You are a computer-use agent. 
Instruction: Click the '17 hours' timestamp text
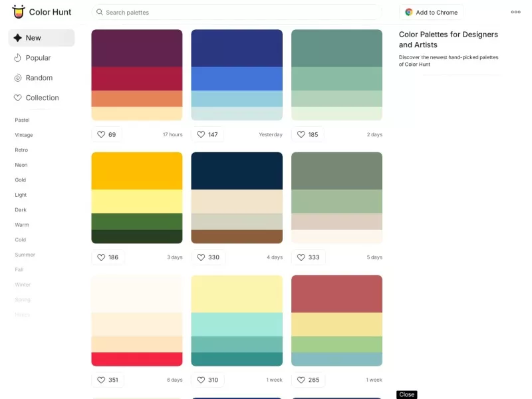[x=172, y=134]
